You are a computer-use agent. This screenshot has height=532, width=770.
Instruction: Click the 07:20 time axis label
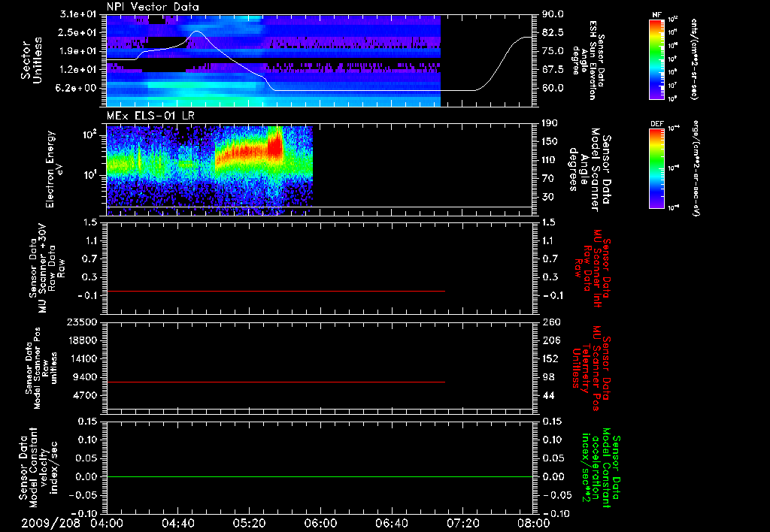point(462,523)
